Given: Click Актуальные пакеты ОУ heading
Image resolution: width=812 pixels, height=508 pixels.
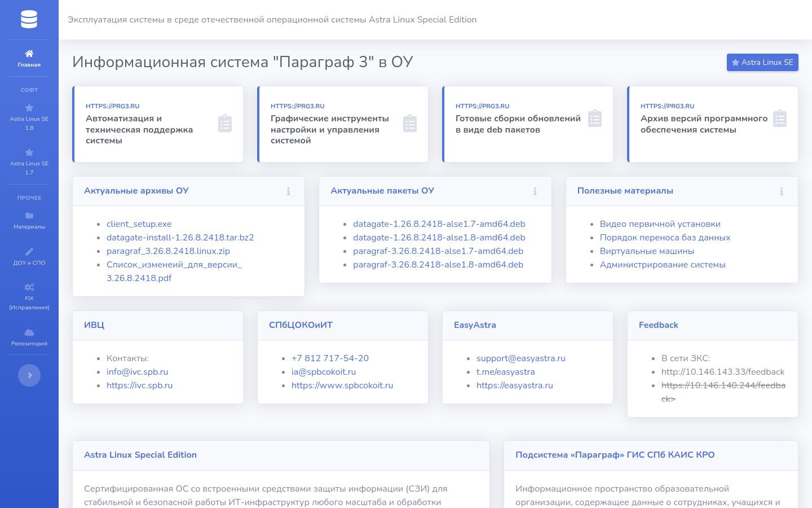Looking at the screenshot, I should tap(382, 191).
